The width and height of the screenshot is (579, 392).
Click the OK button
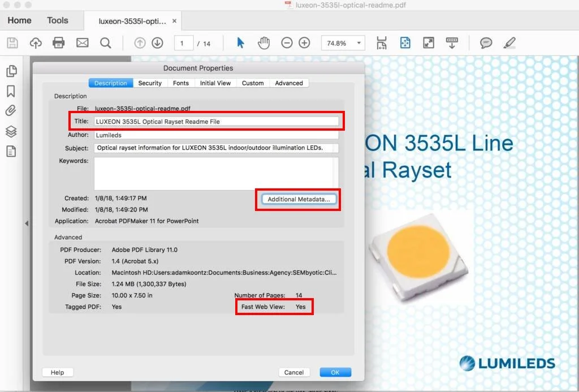pyautogui.click(x=335, y=372)
